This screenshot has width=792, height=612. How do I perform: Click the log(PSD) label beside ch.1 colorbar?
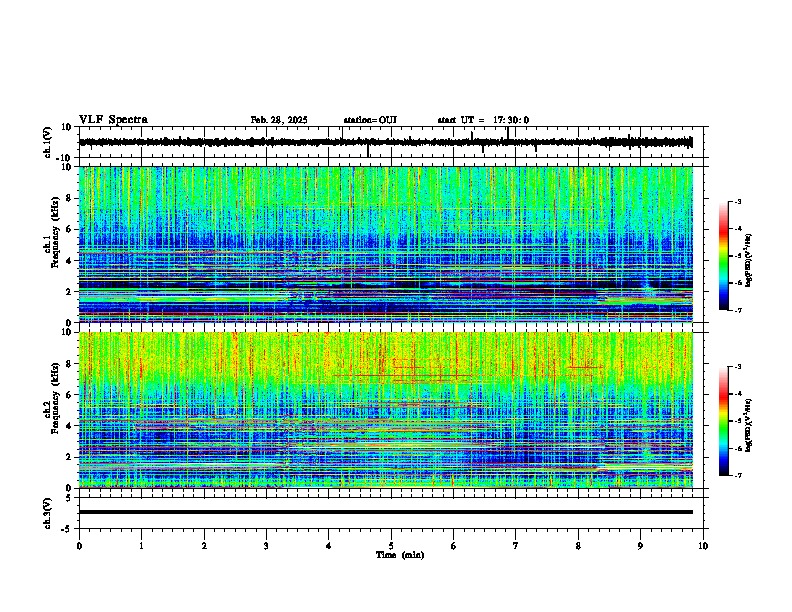748,261
